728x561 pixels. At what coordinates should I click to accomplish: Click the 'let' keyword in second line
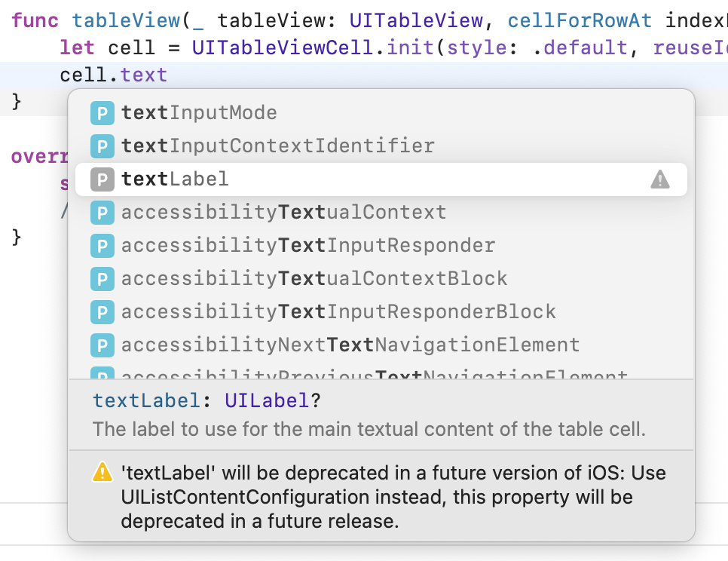click(77, 48)
